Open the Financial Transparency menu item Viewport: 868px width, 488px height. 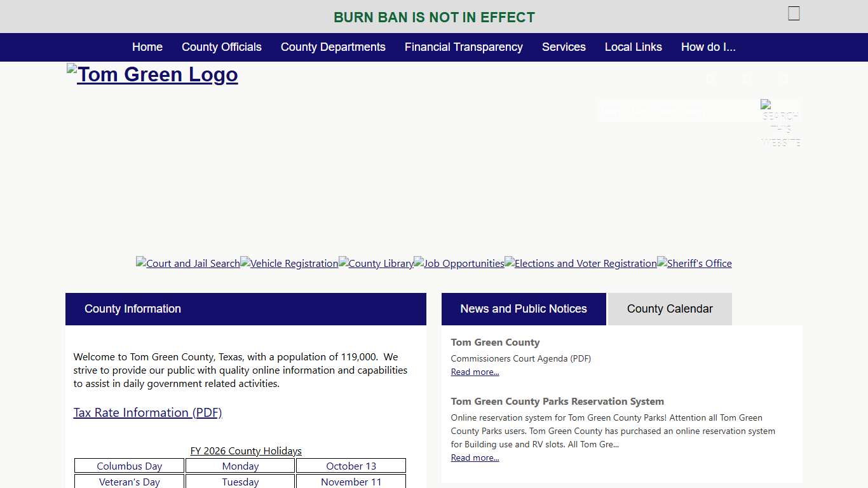[x=464, y=47]
